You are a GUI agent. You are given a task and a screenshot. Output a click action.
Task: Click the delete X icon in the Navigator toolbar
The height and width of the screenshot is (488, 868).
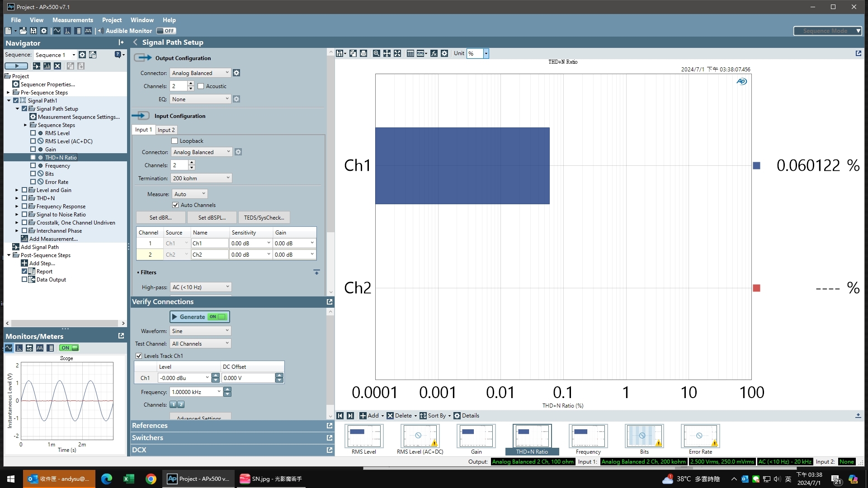click(57, 66)
